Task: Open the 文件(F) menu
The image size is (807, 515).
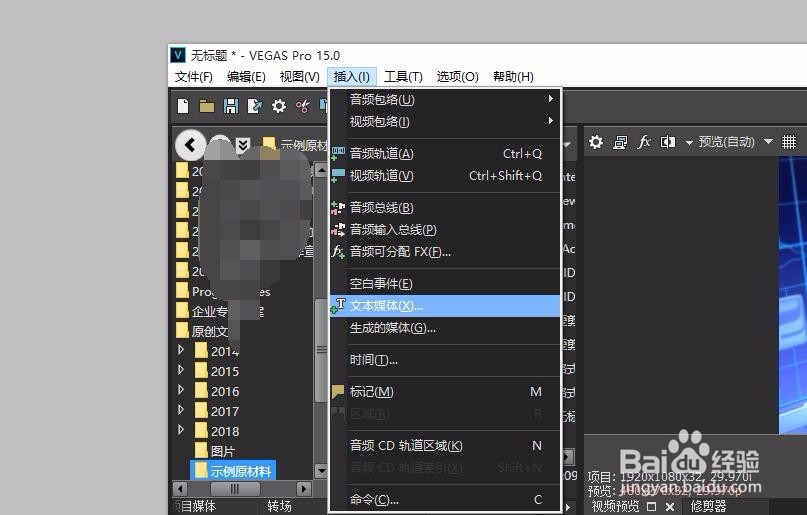Action: pyautogui.click(x=194, y=77)
